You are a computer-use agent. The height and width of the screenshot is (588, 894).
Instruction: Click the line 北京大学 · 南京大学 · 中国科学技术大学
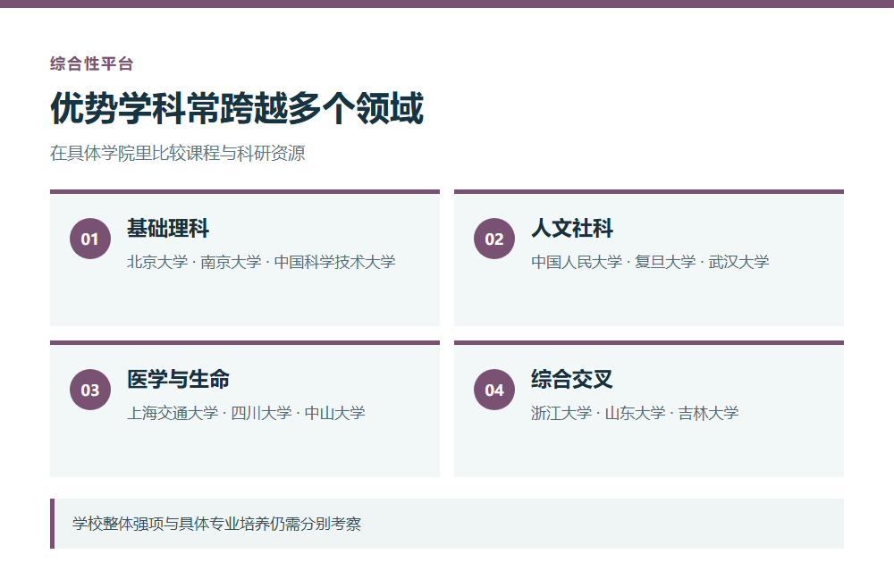pos(261,262)
